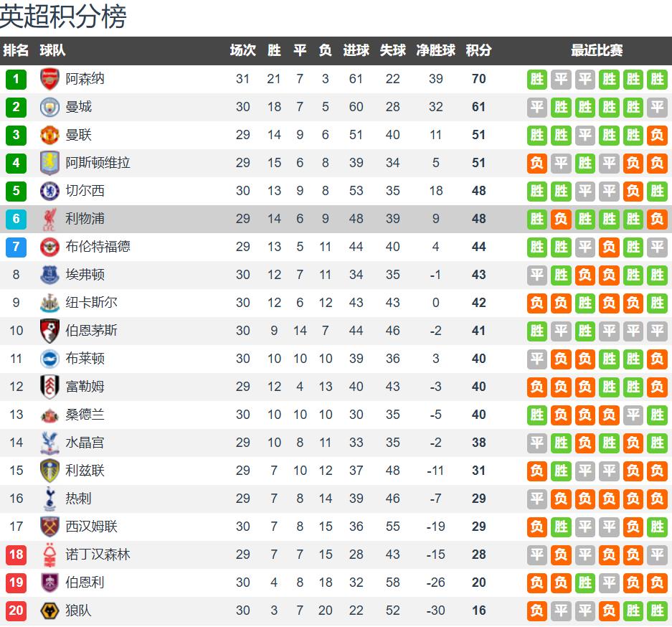Screen dimensions: 672x627
Task: Click the Chelsea club crest icon
Action: tap(49, 191)
